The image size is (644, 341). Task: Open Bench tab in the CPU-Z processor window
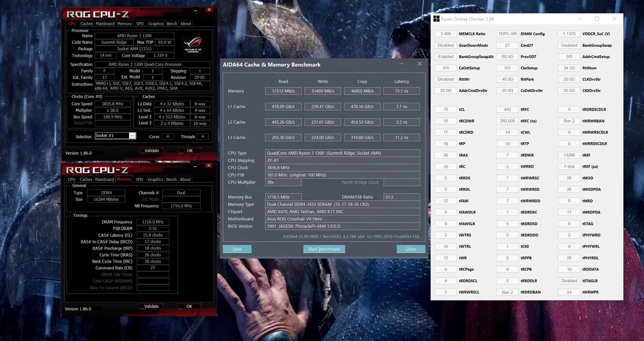[172, 24]
